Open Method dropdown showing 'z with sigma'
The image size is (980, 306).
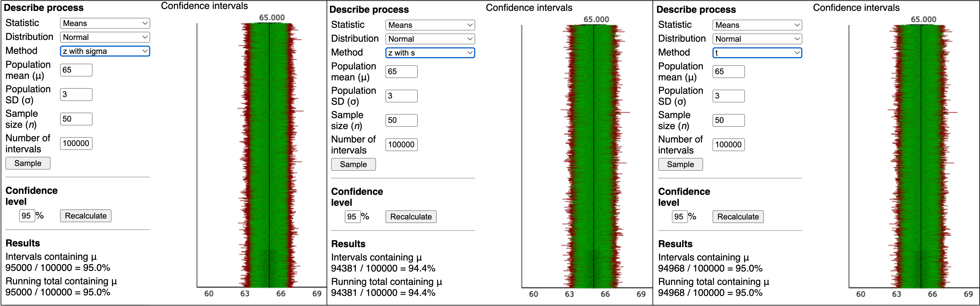click(105, 51)
